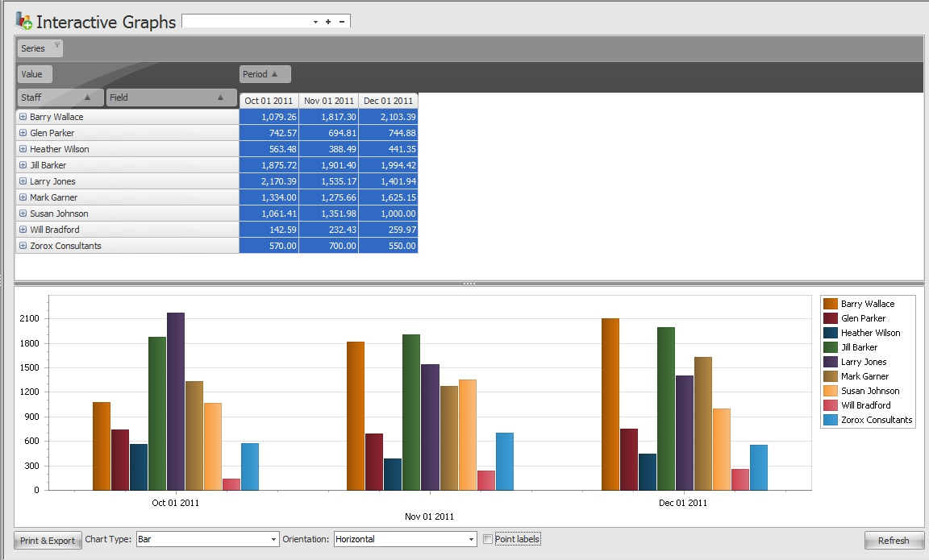
Task: Toggle the sort arrow on the Staff header
Action: point(87,97)
